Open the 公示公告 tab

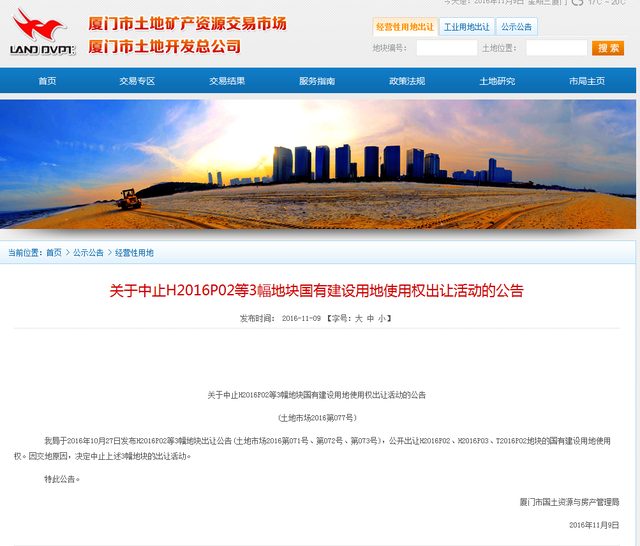tap(516, 27)
